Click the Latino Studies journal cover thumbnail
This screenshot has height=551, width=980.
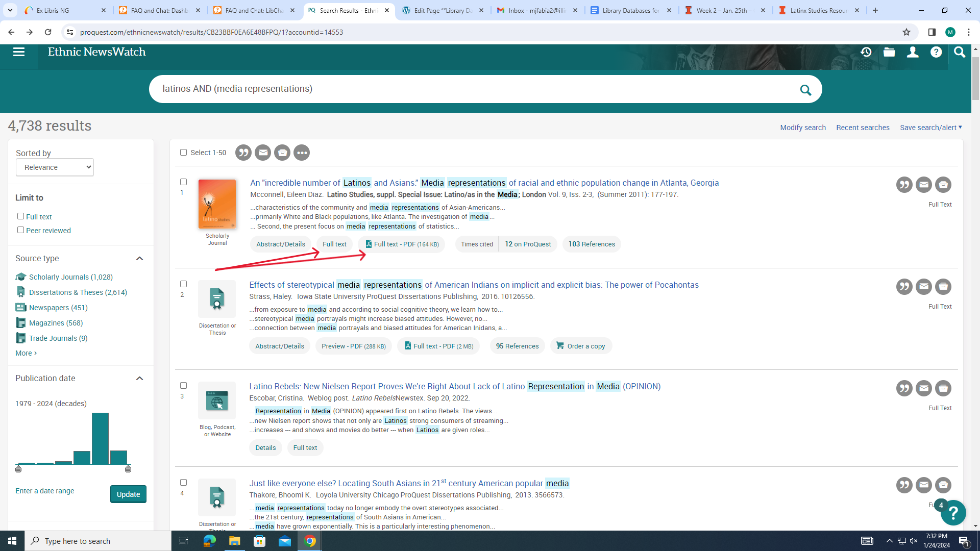click(217, 204)
